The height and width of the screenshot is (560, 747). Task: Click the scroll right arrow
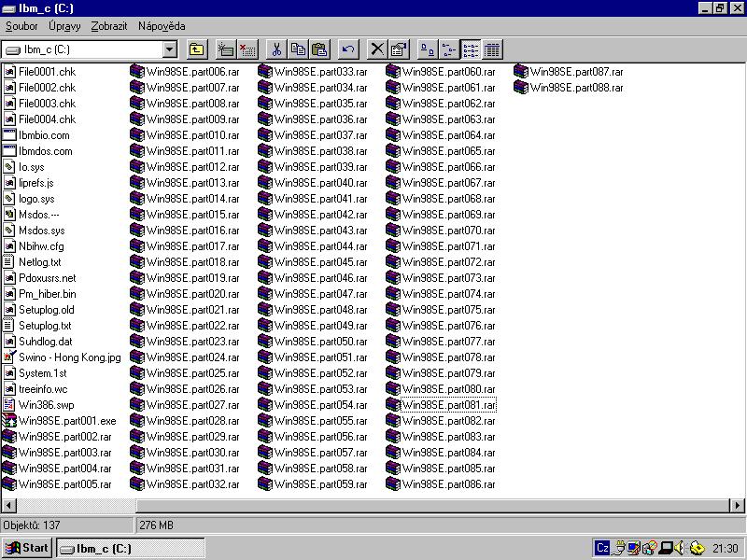click(737, 505)
